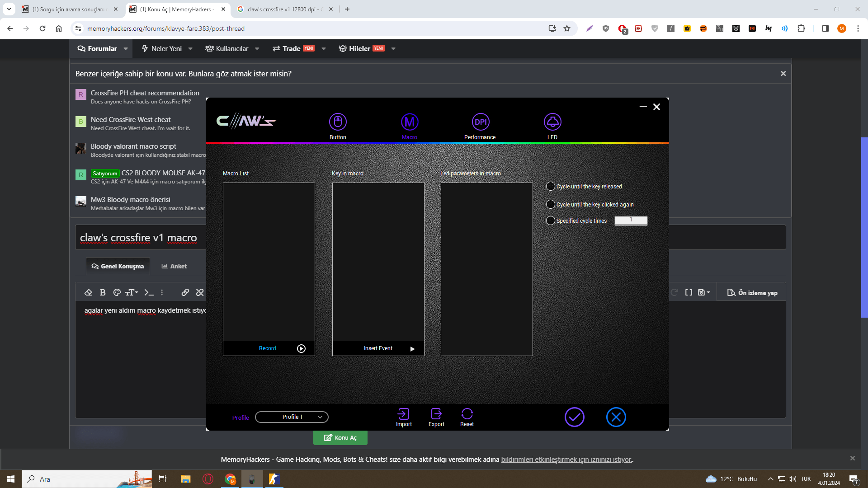The image size is (868, 488).
Task: Open the Hileler navigation item
Action: [x=361, y=49]
